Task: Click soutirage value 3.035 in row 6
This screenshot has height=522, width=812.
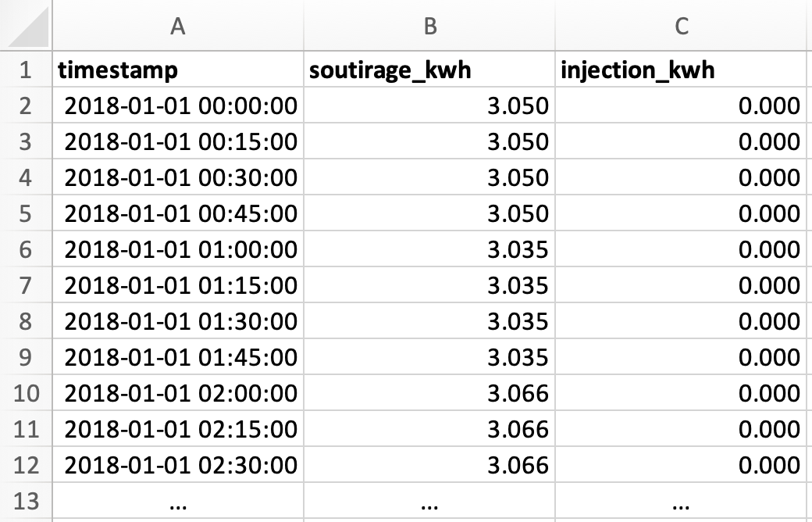Action: pos(429,249)
